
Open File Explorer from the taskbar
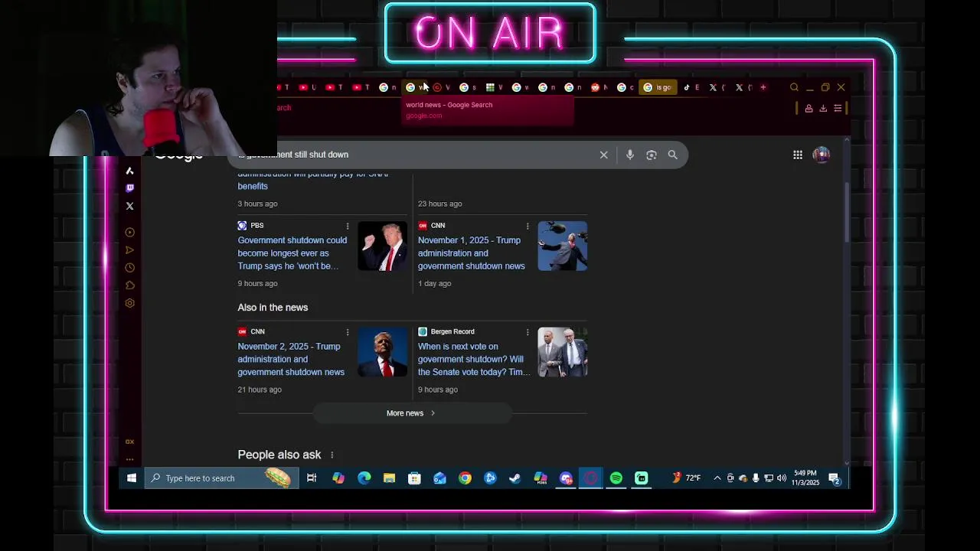coord(389,478)
